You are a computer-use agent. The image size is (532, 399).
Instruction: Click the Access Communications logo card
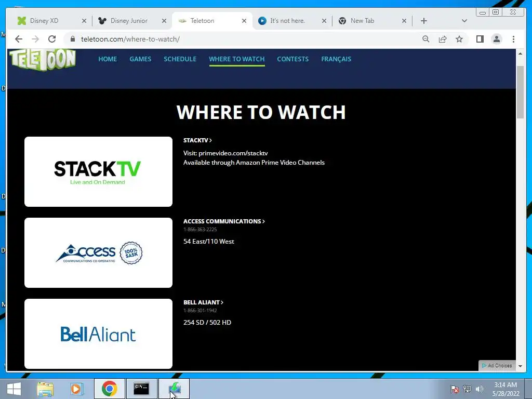98,253
